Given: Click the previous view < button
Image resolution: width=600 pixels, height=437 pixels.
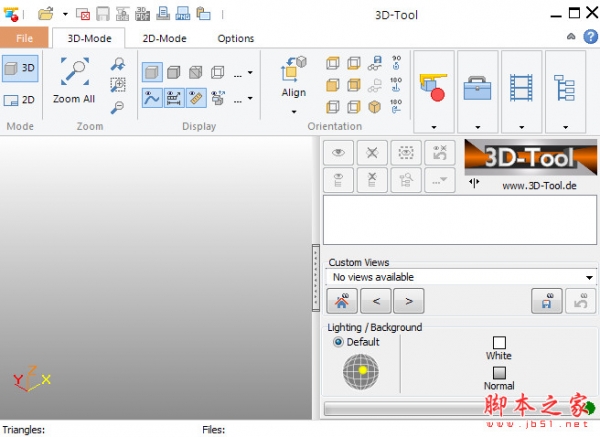Looking at the screenshot, I should coord(376,301).
